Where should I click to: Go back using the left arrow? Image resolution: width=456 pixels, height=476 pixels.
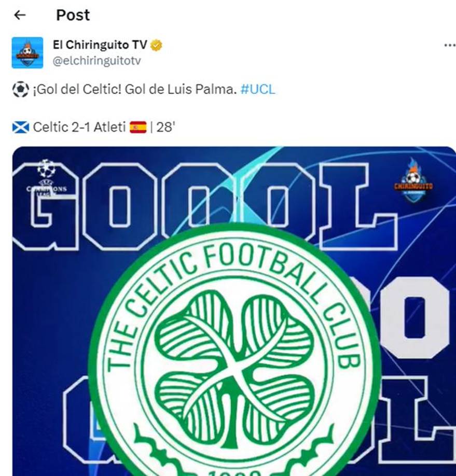pyautogui.click(x=20, y=15)
